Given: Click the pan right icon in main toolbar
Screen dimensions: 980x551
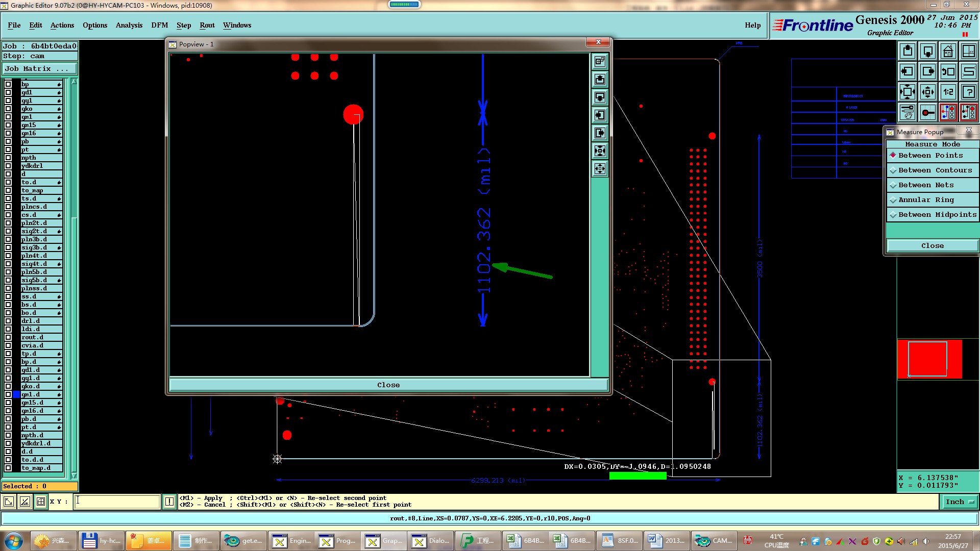Looking at the screenshot, I should [928, 71].
